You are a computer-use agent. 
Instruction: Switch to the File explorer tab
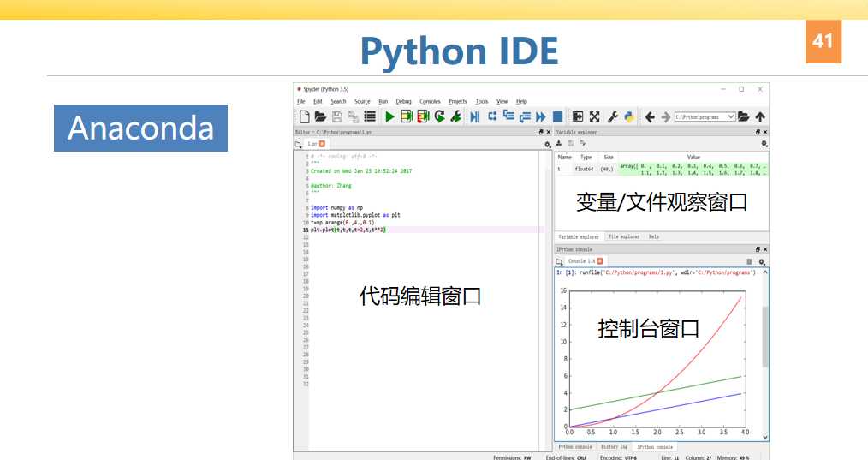point(623,236)
